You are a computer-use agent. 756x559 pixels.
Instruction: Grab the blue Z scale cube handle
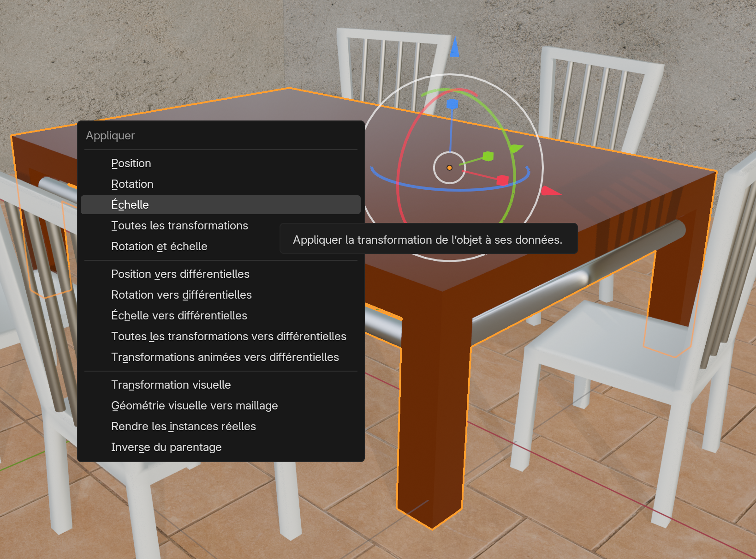(452, 104)
